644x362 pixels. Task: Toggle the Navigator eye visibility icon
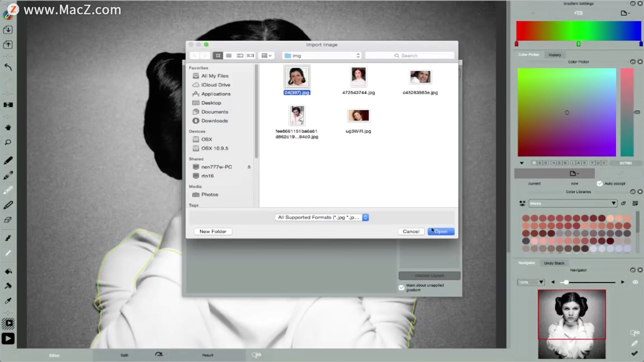(x=635, y=282)
